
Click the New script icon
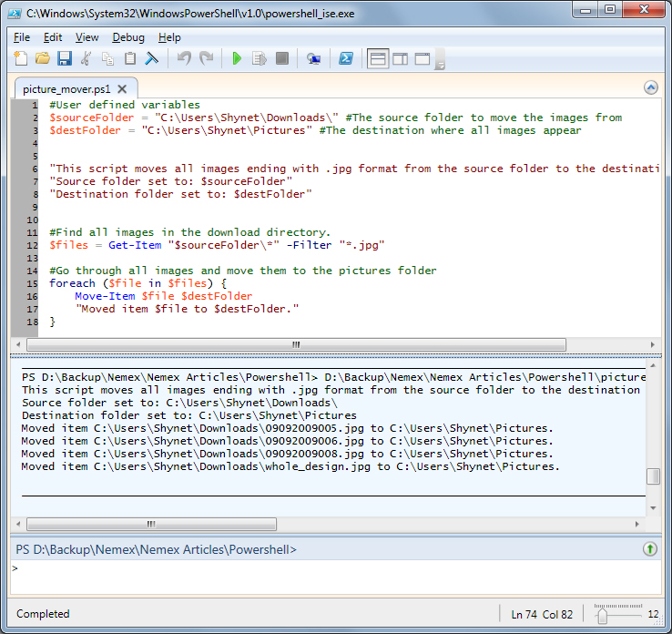click(x=22, y=59)
